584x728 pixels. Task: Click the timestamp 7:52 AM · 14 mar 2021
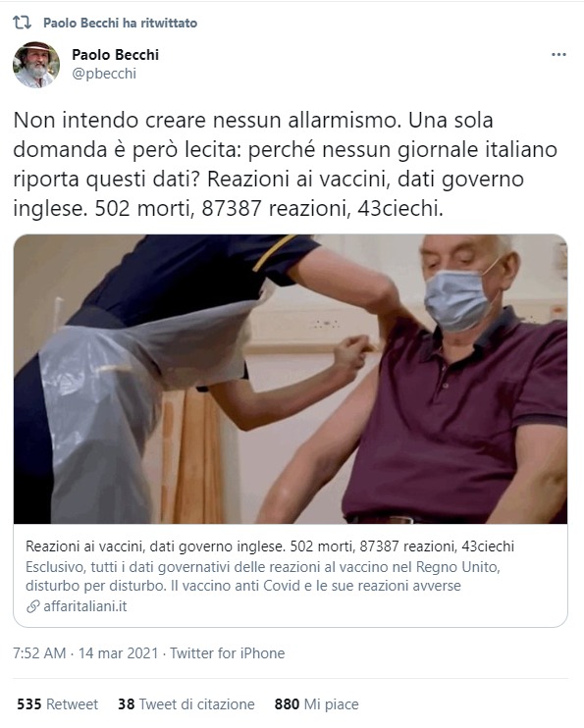tap(86, 653)
